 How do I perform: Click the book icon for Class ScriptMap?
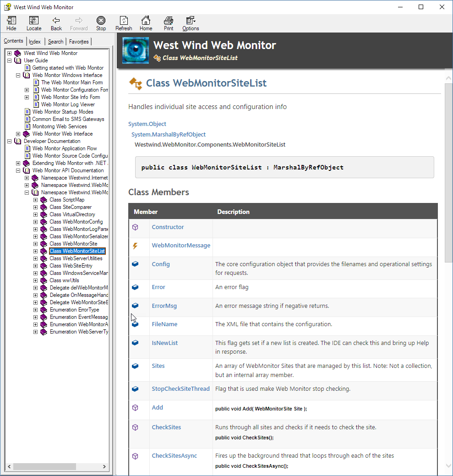44,200
